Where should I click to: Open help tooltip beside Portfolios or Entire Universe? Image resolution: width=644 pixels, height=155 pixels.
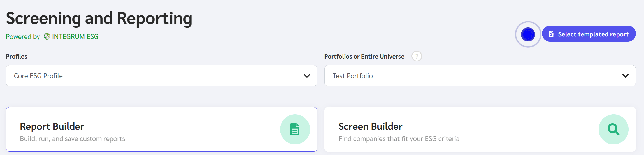417,56
